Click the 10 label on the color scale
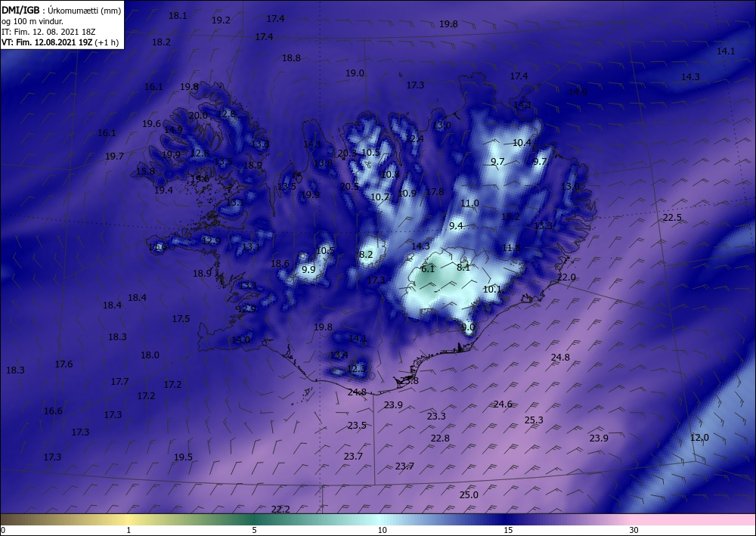 coord(382,530)
